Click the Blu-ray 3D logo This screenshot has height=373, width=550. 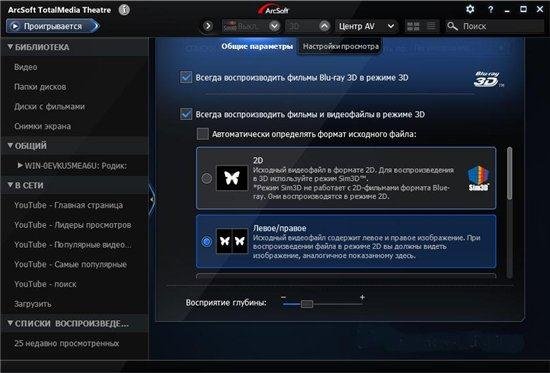[489, 79]
